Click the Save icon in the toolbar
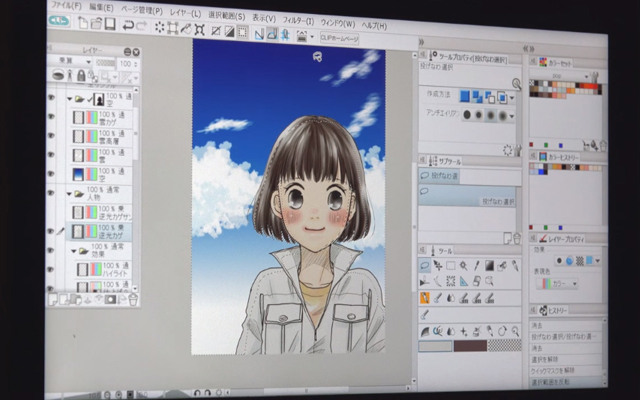640x400 pixels. (x=110, y=23)
